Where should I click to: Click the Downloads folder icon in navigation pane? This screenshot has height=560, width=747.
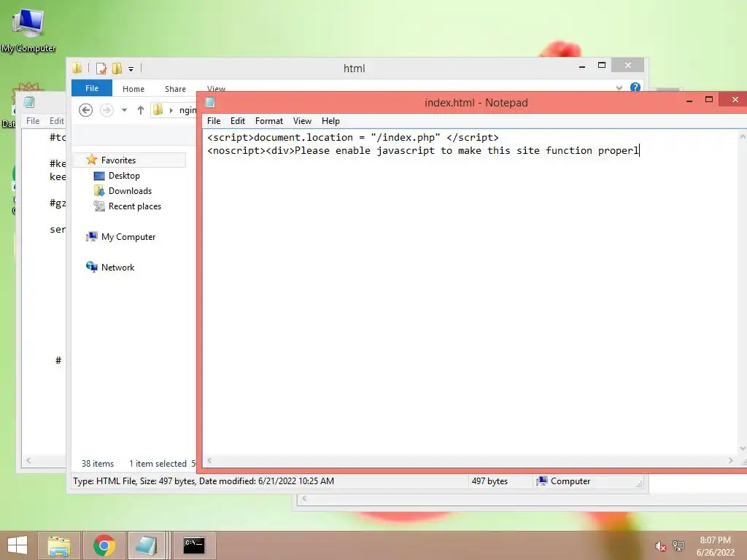(99, 191)
